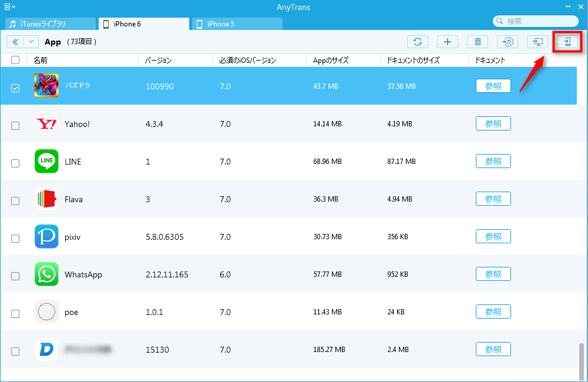Click WhatsApp required iOS 6.0
Viewport: 588px width, 382px height.
point(225,274)
